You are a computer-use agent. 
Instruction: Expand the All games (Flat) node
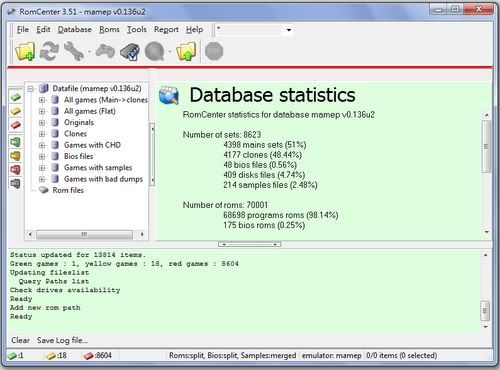click(x=42, y=111)
